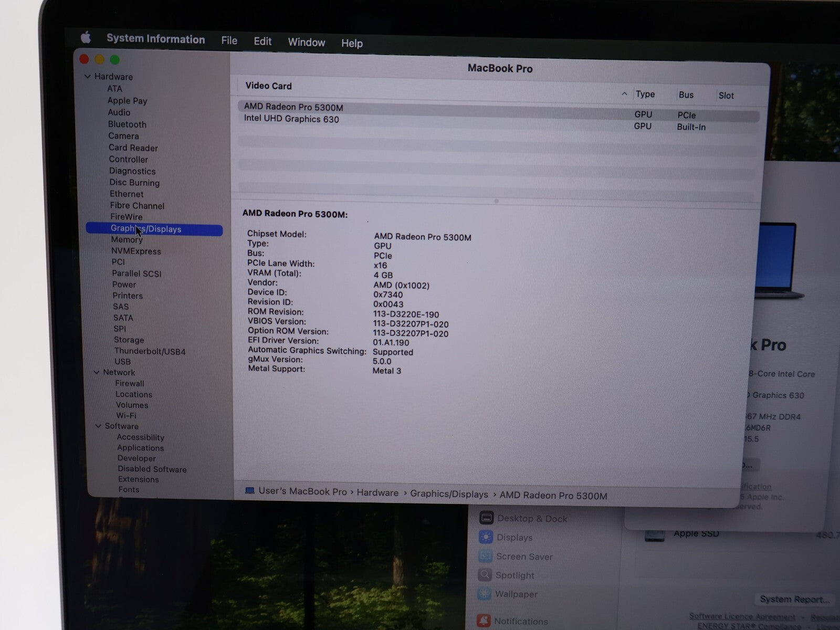Screen dimensions: 840x630
Task: Select the AMD Radeon Pro 5300M row
Action: pyautogui.click(x=498, y=111)
